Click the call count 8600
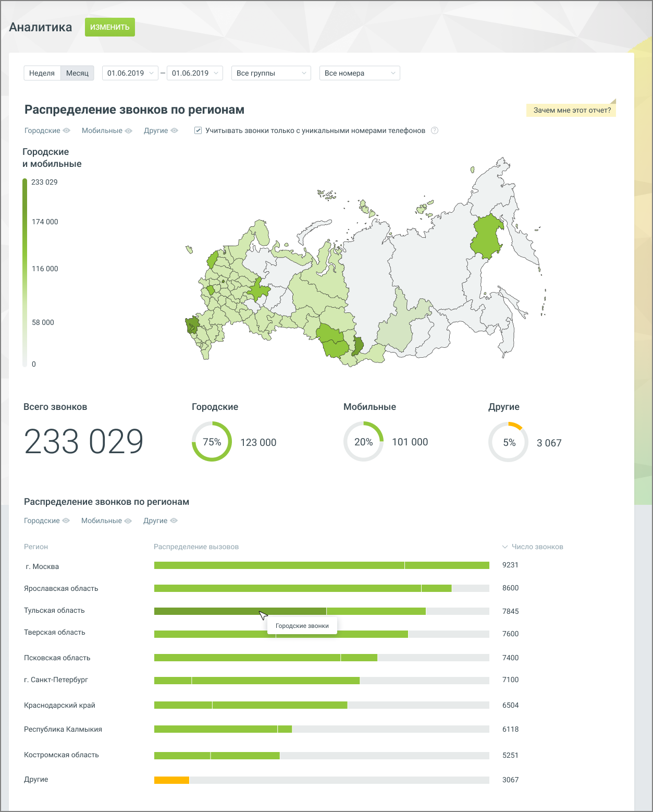The image size is (653, 812). pyautogui.click(x=510, y=588)
